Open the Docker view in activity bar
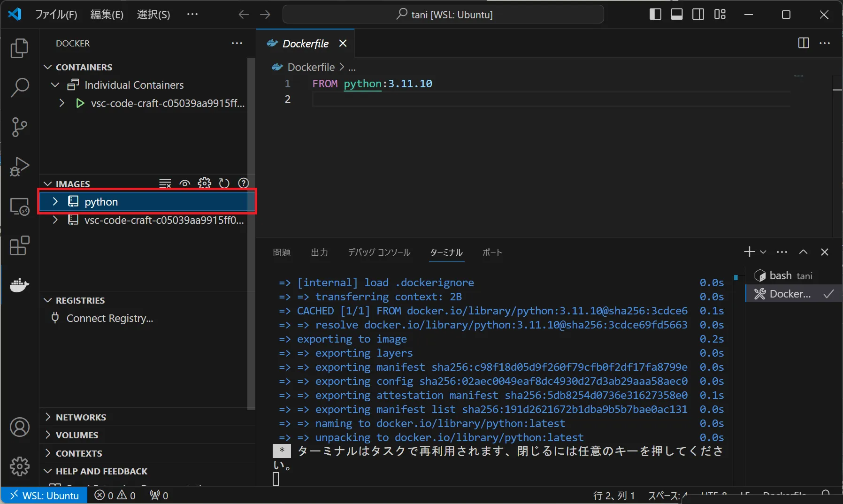This screenshot has width=843, height=504. pos(19,285)
